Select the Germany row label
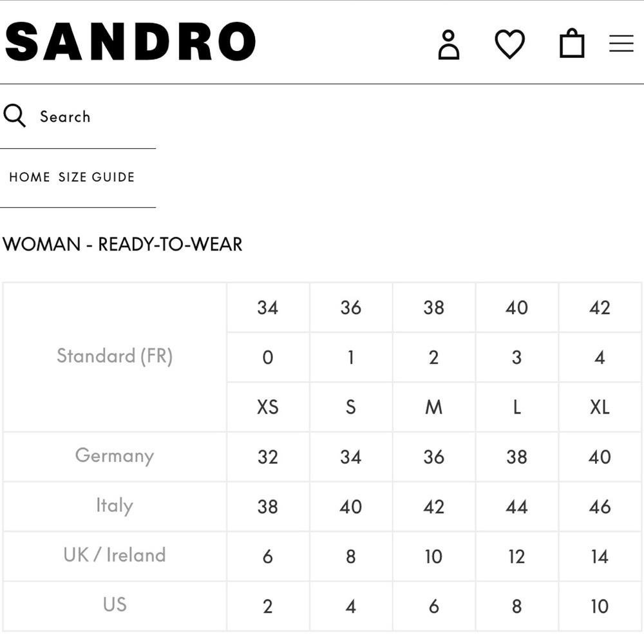Viewport: 644px width, 644px height. [x=115, y=457]
